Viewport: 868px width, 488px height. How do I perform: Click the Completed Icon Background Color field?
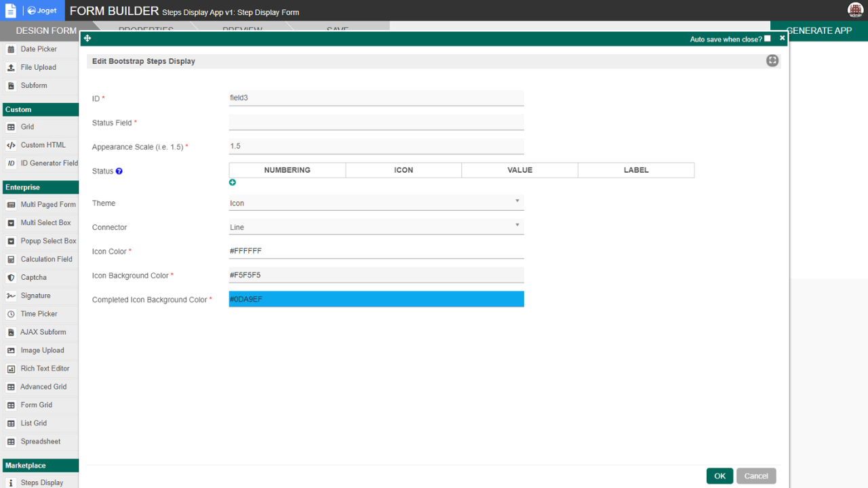376,299
